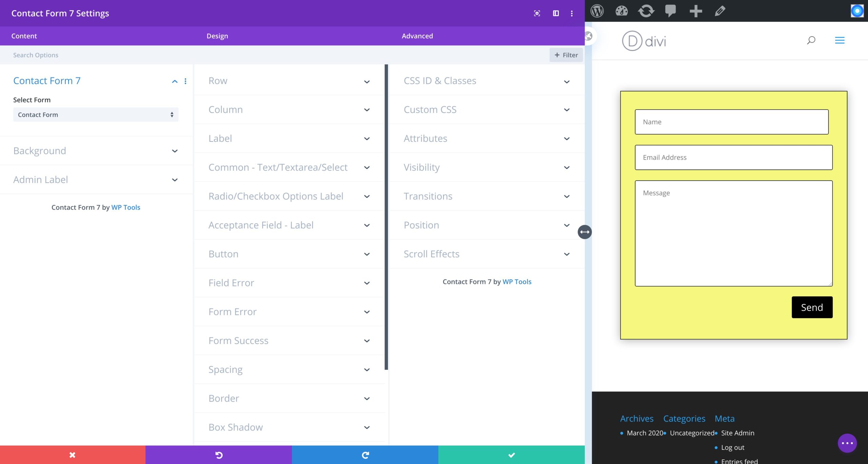This screenshot has height=464, width=868.
Task: Click the resize handle between panels
Action: click(x=585, y=232)
